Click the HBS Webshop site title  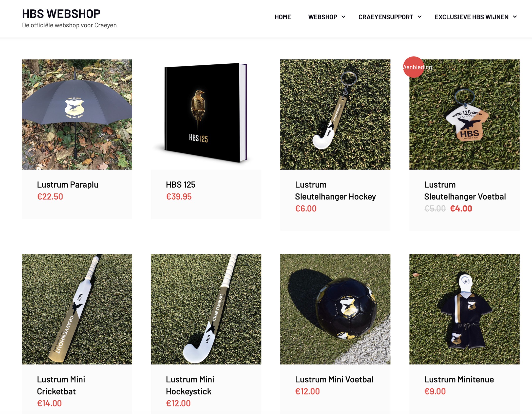(x=61, y=14)
